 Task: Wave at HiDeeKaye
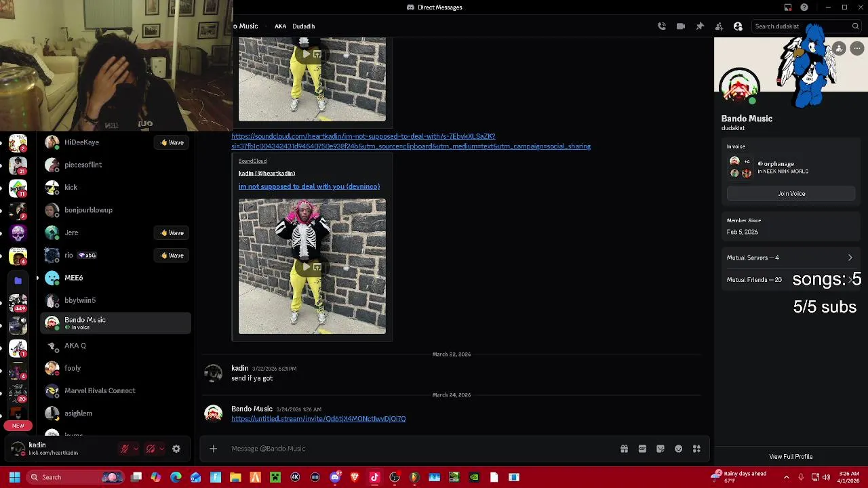(x=172, y=142)
